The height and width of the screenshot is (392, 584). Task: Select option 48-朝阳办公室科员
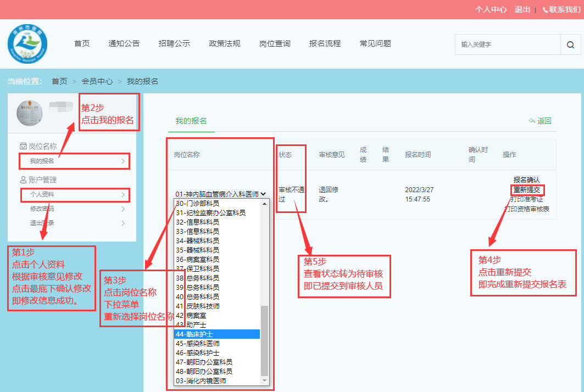pyautogui.click(x=217, y=372)
